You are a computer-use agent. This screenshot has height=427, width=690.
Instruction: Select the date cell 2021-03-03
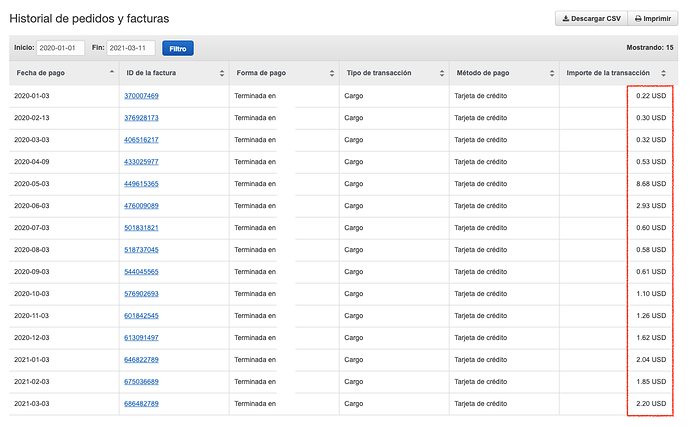click(x=32, y=404)
